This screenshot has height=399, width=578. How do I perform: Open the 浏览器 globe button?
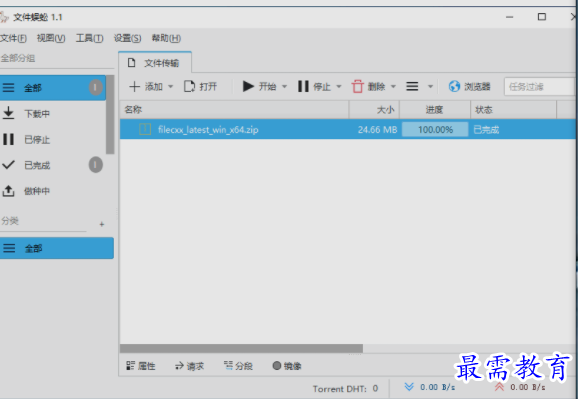(469, 87)
